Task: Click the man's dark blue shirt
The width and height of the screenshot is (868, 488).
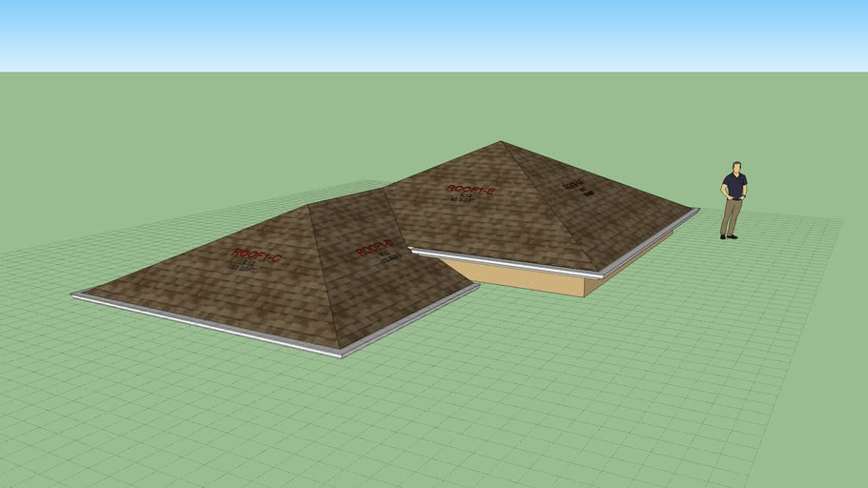Action: point(733,185)
